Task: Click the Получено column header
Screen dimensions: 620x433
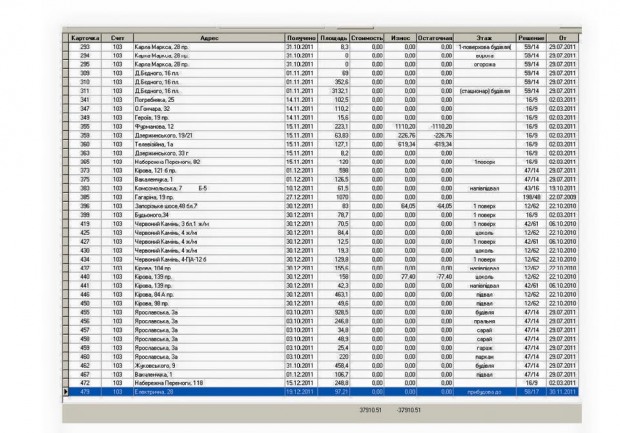Action: click(x=301, y=36)
